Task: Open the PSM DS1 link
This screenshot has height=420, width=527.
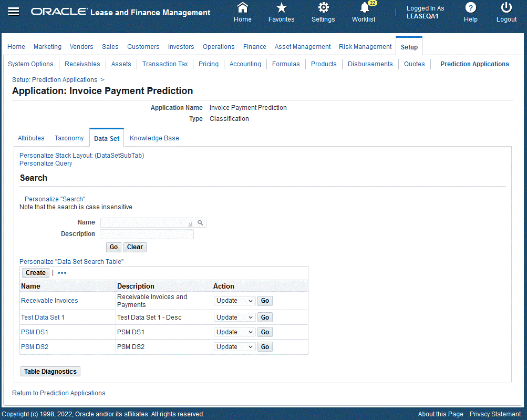Action: tap(35, 332)
